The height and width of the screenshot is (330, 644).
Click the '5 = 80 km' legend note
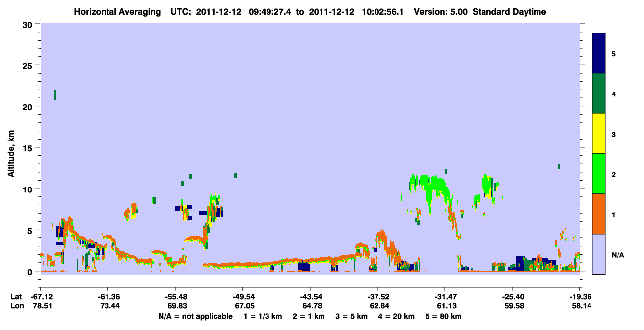coord(444,316)
